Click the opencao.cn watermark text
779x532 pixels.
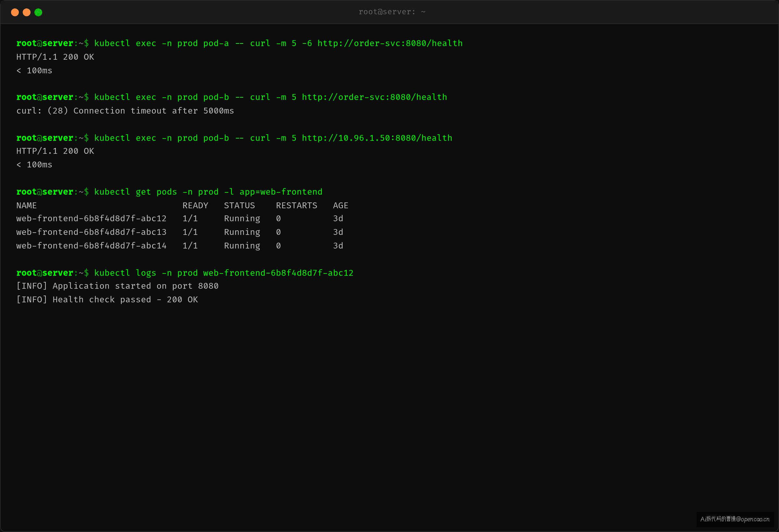pyautogui.click(x=735, y=519)
